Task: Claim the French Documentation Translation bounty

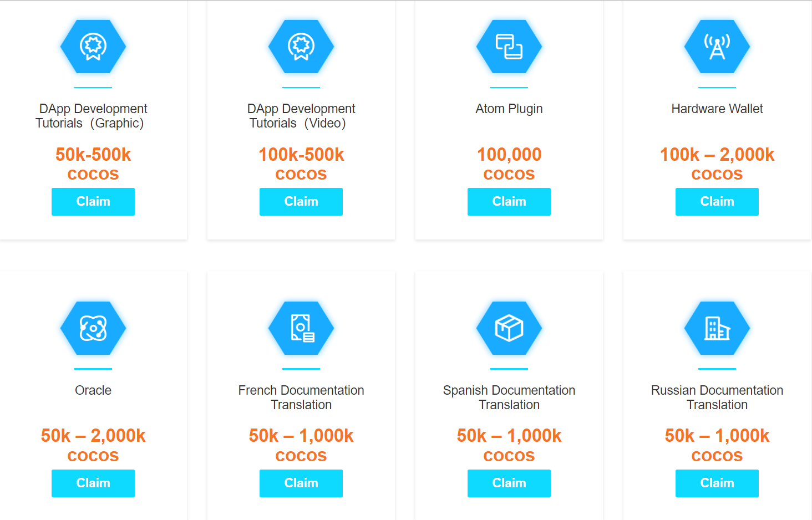Action: pos(301,483)
